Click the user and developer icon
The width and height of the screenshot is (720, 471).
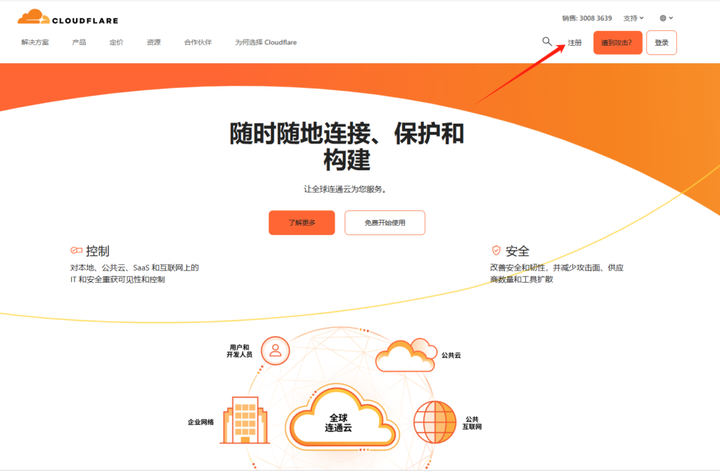point(276,351)
